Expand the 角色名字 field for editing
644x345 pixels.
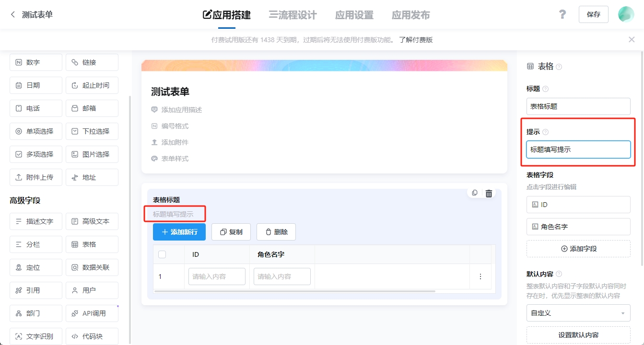(578, 227)
